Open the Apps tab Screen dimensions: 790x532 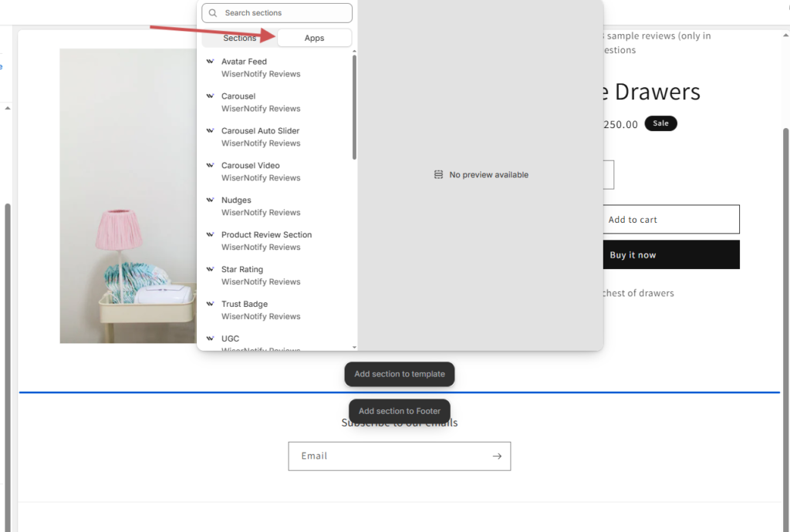[x=314, y=38]
